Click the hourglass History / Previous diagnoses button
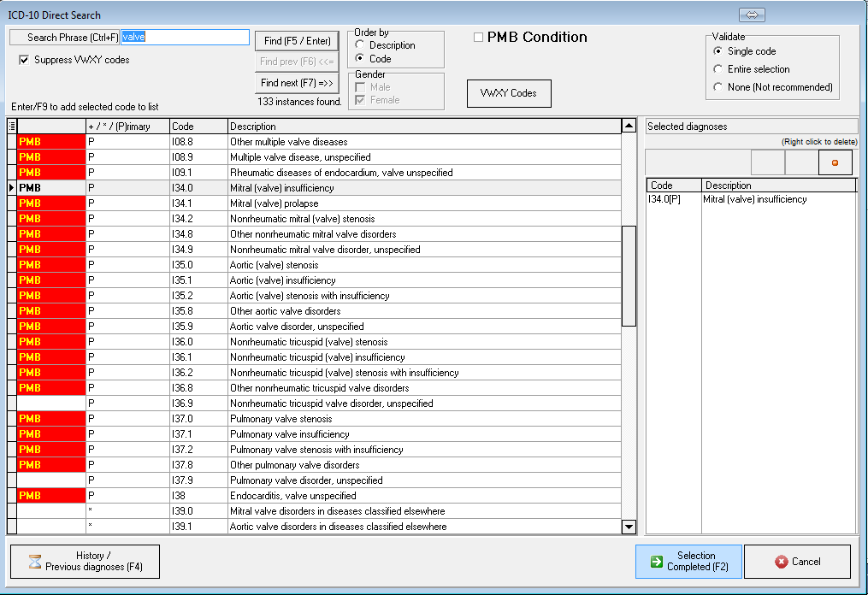Viewport: 868px width, 595px height. [x=85, y=562]
